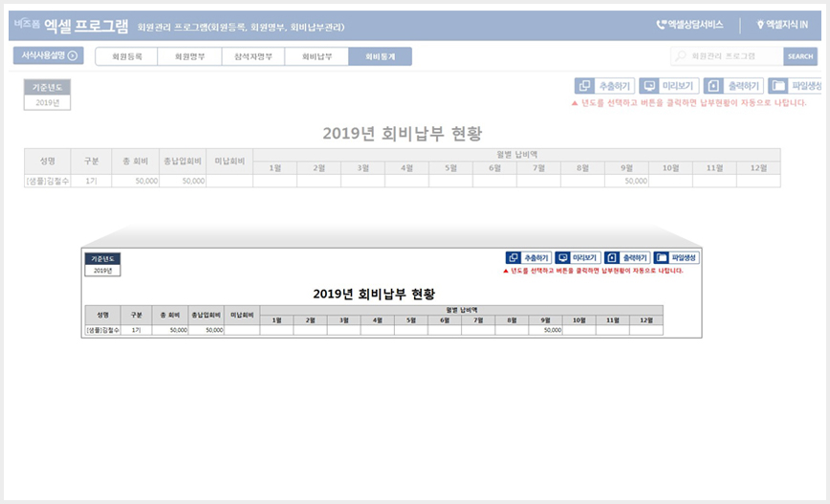This screenshot has width=830, height=504.
Task: Click the 총 회비 column header in upper table
Action: point(135,161)
